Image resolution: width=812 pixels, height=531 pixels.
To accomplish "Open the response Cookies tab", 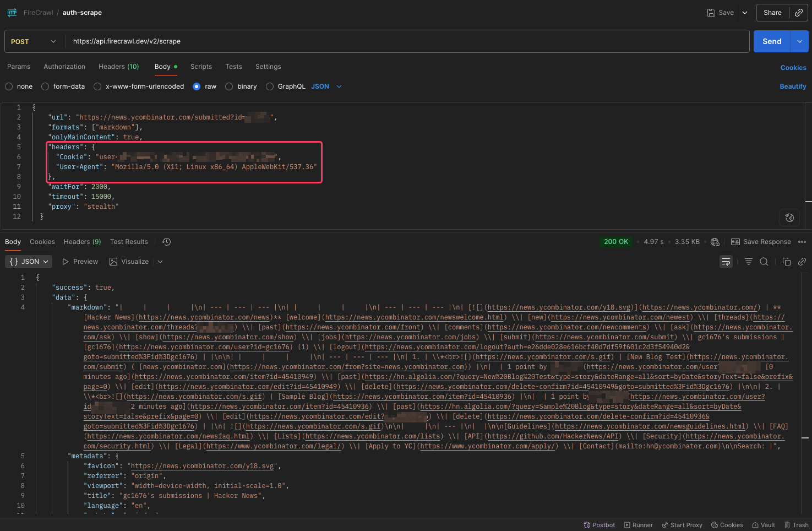I will (42, 242).
